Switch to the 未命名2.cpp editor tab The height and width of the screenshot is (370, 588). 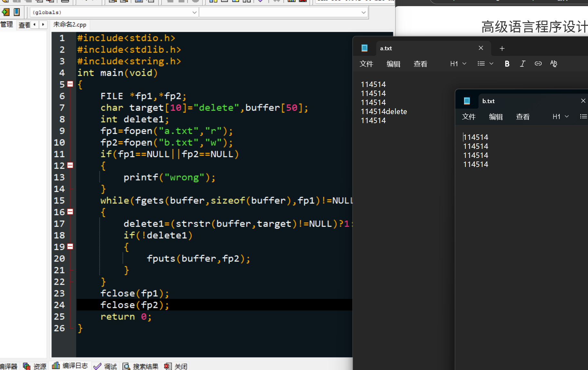point(70,24)
